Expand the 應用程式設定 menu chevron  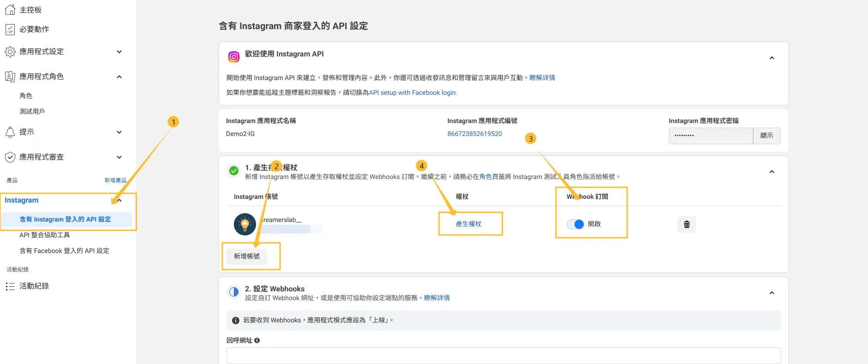(119, 52)
